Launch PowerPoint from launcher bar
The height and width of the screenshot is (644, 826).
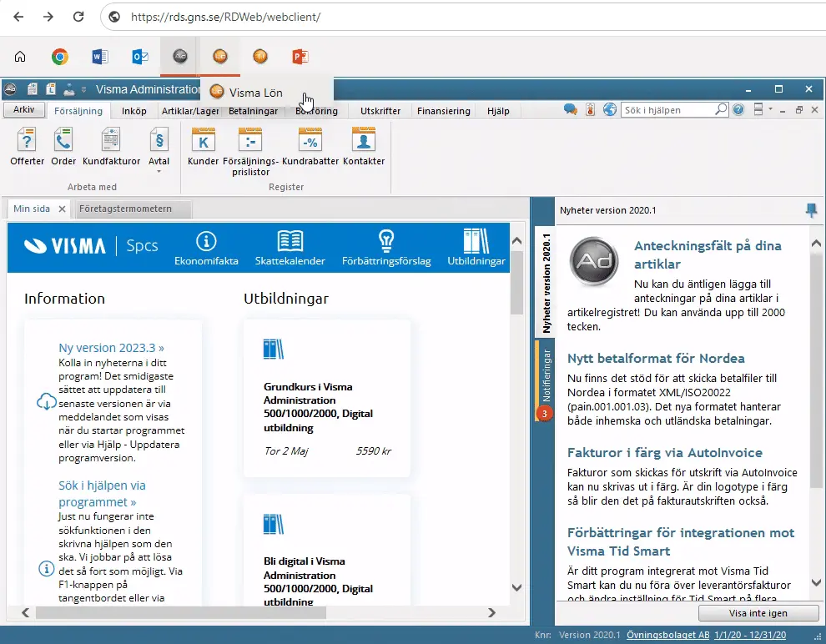click(x=300, y=57)
